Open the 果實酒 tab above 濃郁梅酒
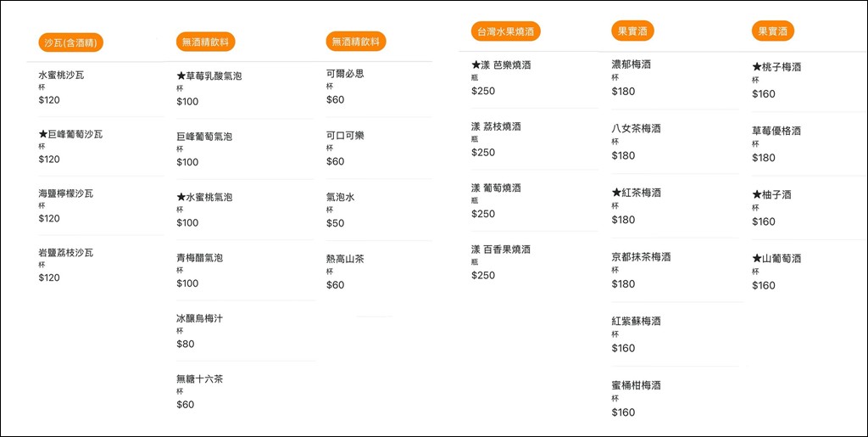Viewport: 868px width, 437px height. pos(632,31)
